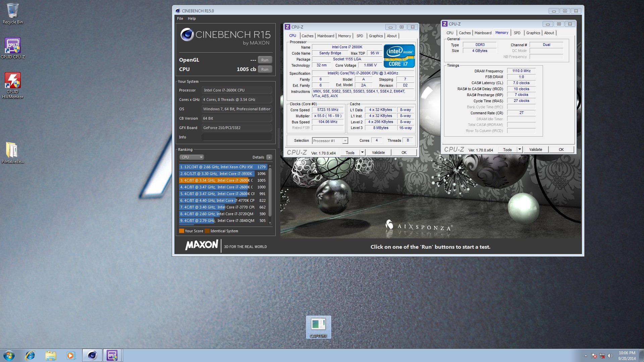Switch to CPU tab in right CPU-Z
The height and width of the screenshot is (362, 644).
pos(450,33)
